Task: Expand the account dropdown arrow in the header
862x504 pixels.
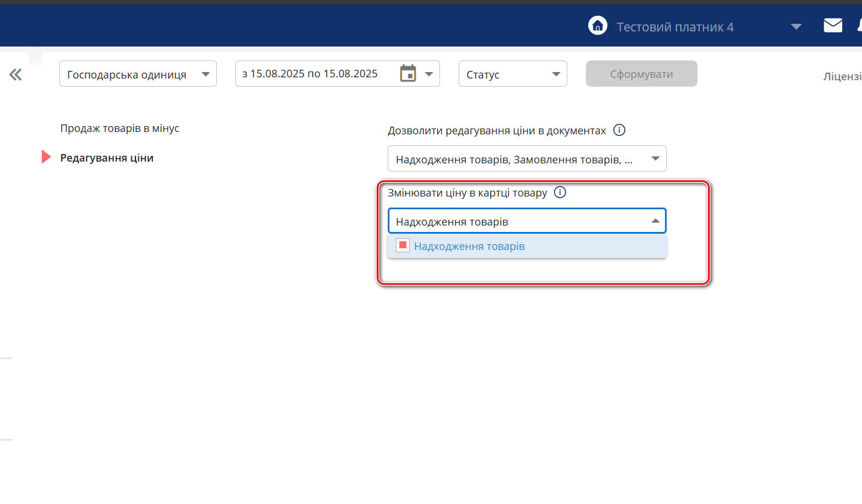Action: click(796, 27)
